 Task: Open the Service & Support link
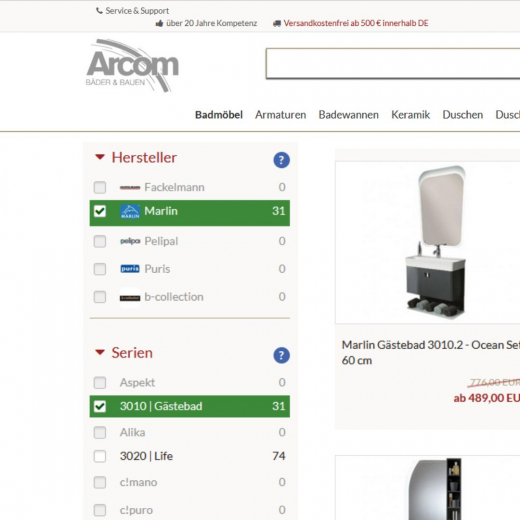tap(137, 11)
